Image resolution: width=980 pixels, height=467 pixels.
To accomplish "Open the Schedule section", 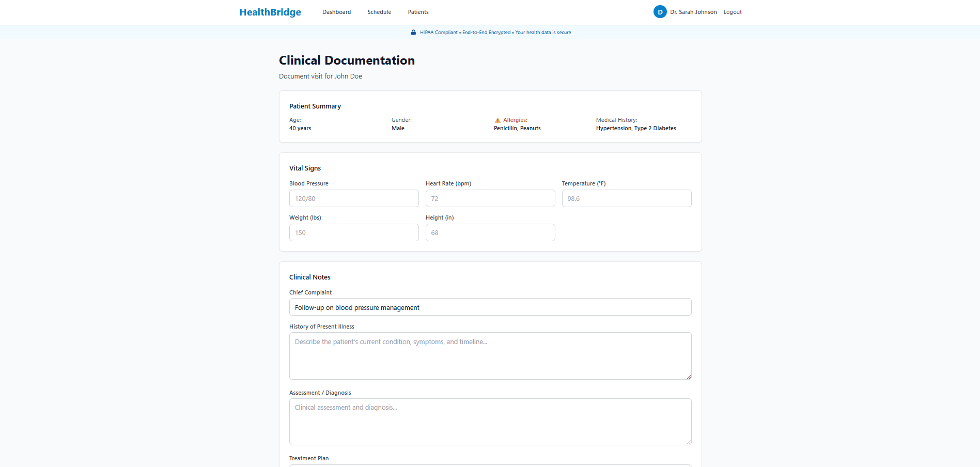I will [x=379, y=12].
